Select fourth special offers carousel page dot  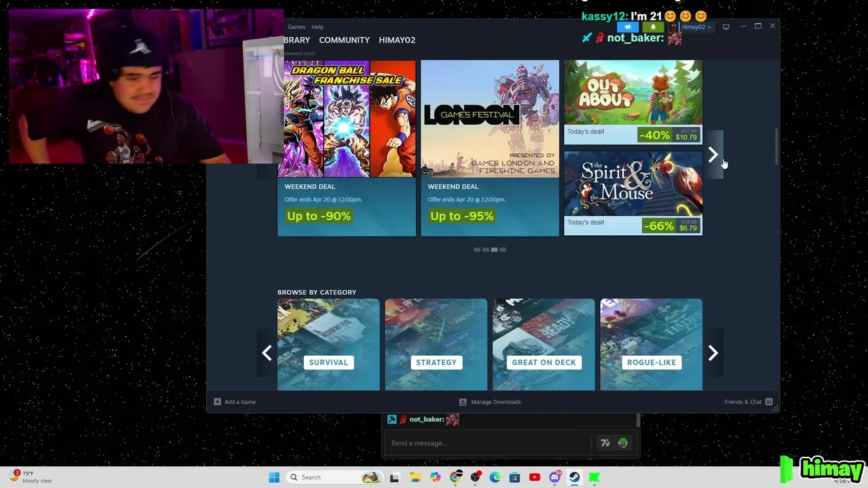(502, 250)
